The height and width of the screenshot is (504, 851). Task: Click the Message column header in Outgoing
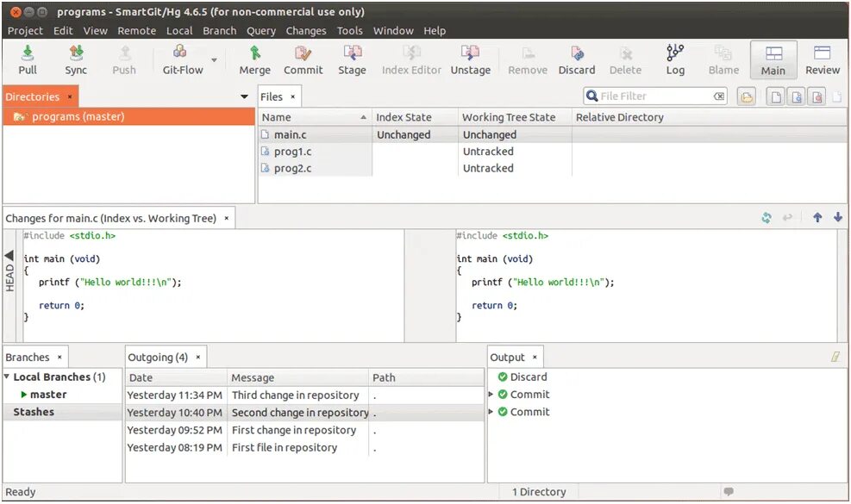click(x=297, y=377)
